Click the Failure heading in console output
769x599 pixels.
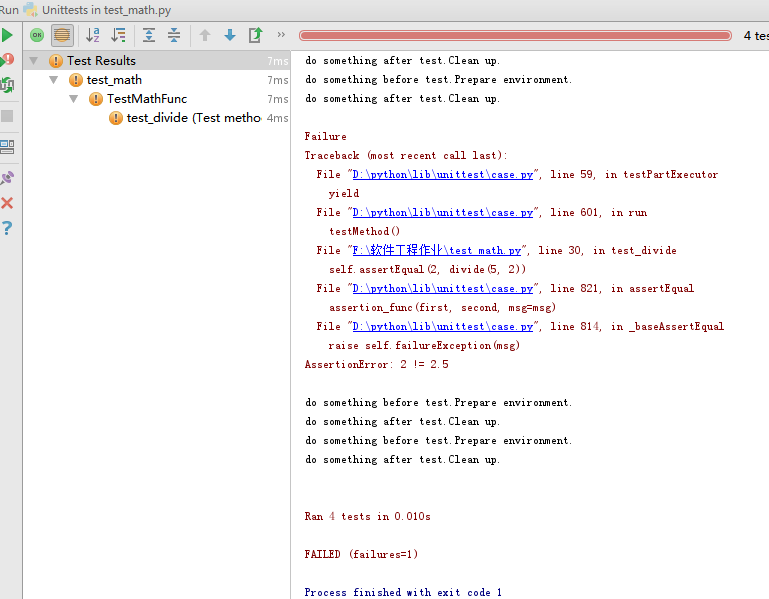coord(325,136)
